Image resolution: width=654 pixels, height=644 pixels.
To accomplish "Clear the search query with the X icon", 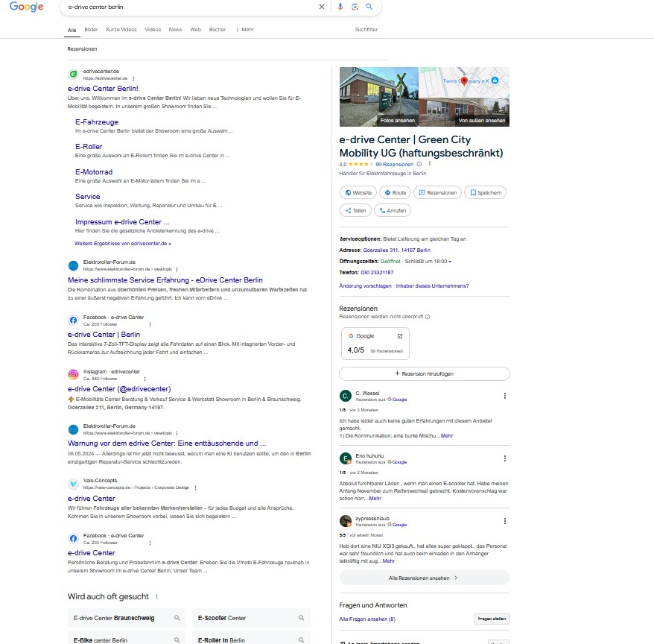I will (x=322, y=7).
